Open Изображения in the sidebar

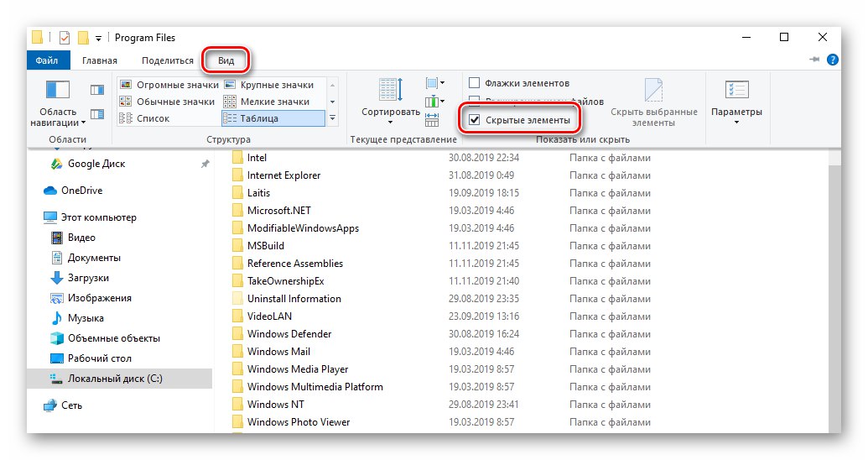coord(100,298)
